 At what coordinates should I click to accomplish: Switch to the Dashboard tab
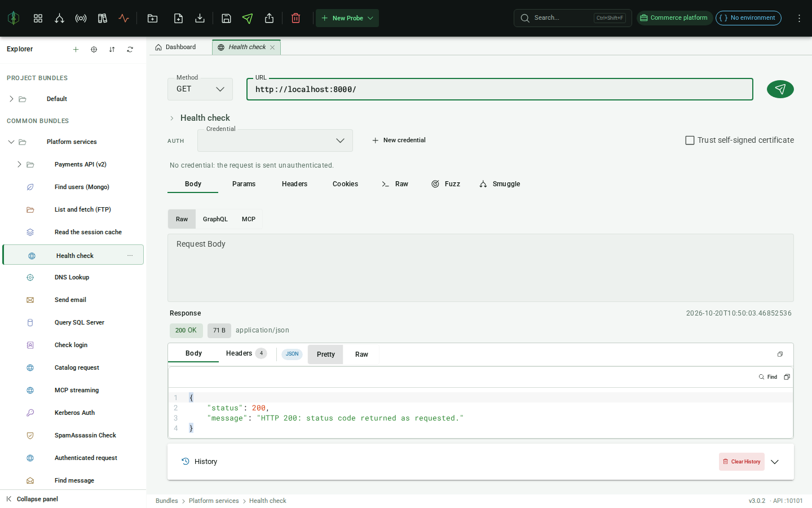[175, 47]
